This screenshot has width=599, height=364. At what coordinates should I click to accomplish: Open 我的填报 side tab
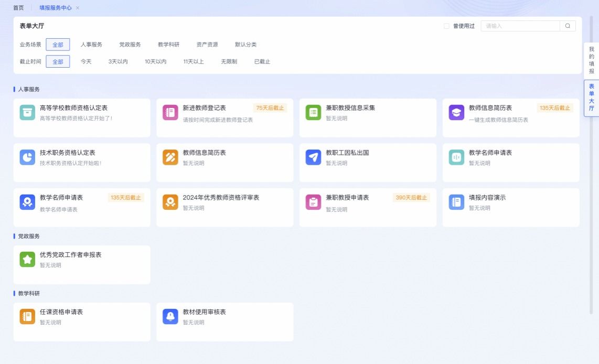click(x=591, y=60)
